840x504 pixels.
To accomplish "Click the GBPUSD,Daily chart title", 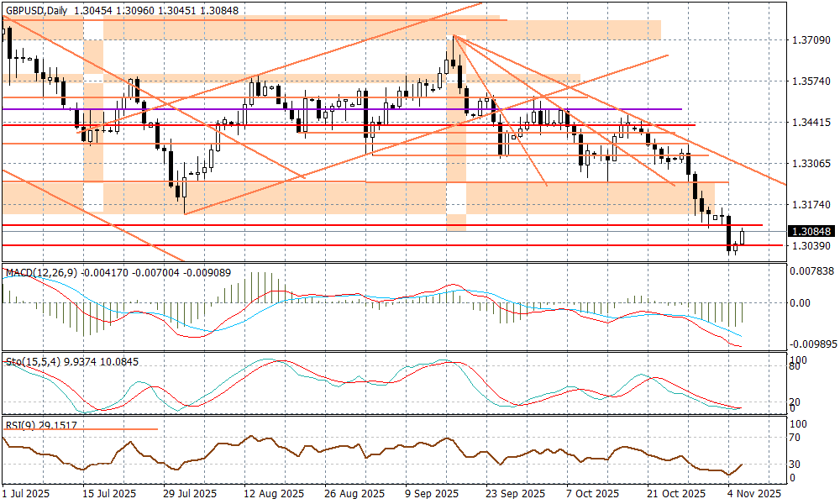I will pyautogui.click(x=35, y=8).
